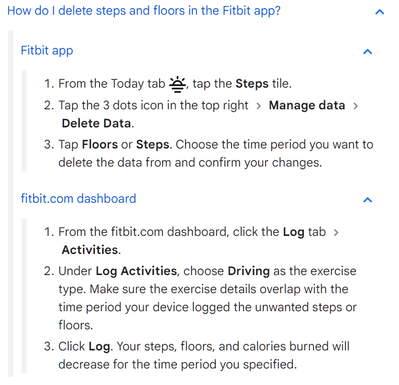
Task: Click the bold 'Log' before the word 'tab'
Action: 294,232
